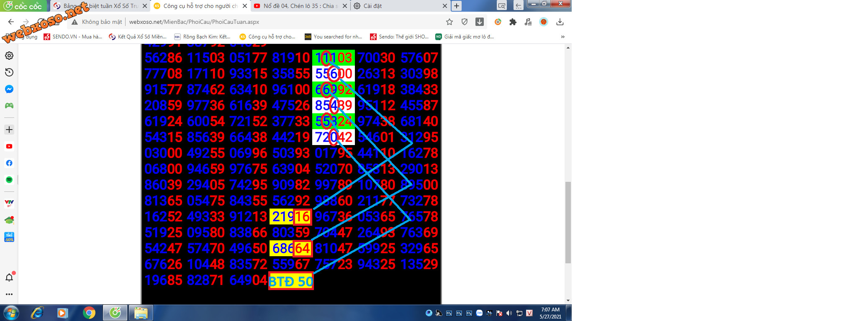868x321 pixels.
Task: Expand hidden bookmarks with the chevron
Action: (x=563, y=37)
